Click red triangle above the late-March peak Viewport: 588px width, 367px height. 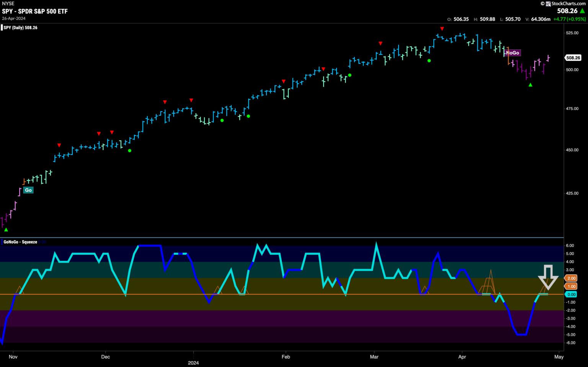(x=442, y=29)
